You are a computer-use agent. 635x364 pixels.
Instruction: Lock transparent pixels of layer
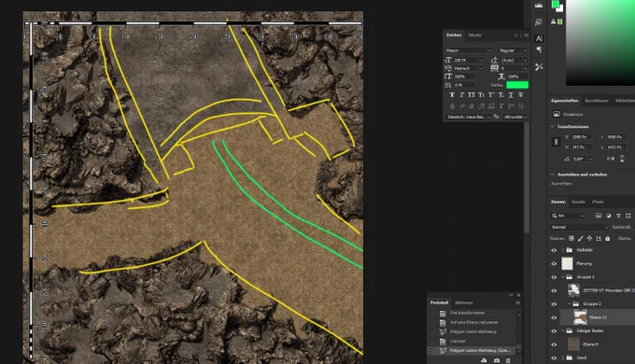pyautogui.click(x=571, y=239)
